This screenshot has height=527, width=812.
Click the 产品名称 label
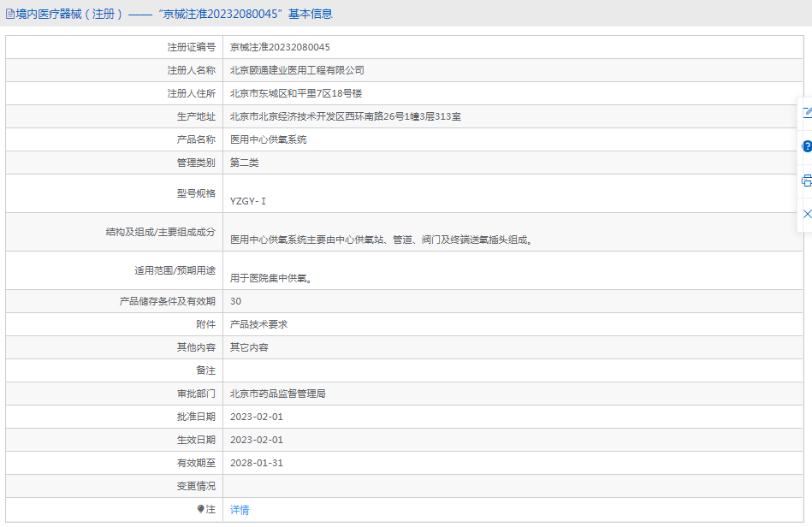coord(196,139)
